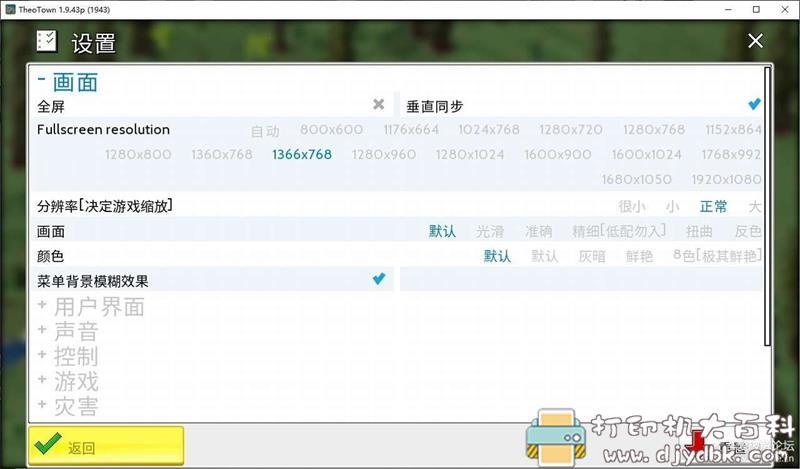
Task: Select the 1600x1024 resolution
Action: [646, 154]
